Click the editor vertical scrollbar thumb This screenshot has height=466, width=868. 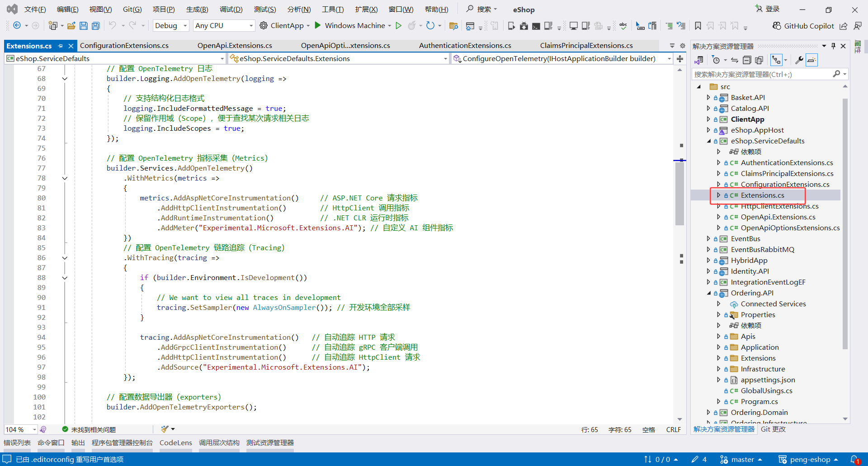[x=679, y=194]
